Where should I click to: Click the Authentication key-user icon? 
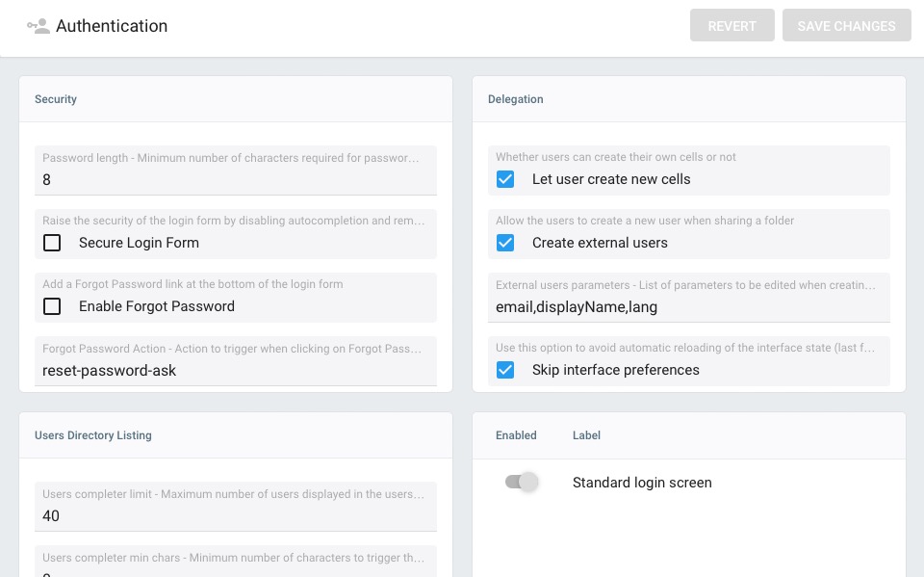click(38, 26)
